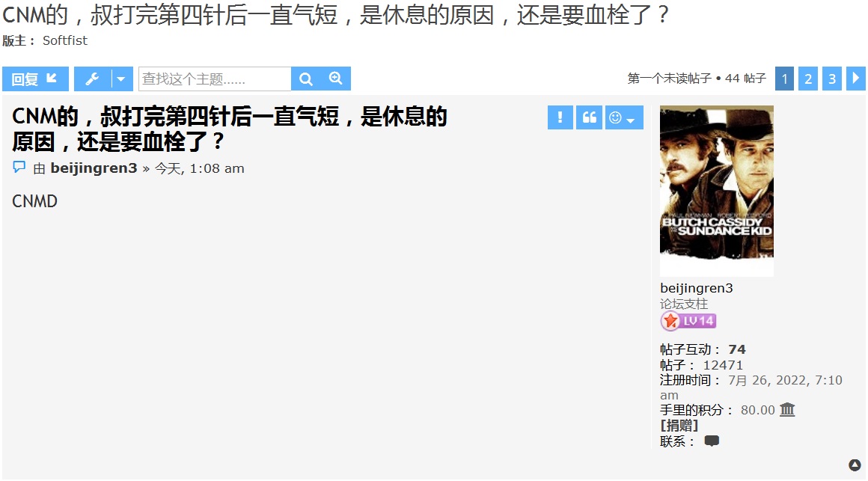Expand the emoji reaction dropdown
This screenshot has width=868, height=481.
624,117
